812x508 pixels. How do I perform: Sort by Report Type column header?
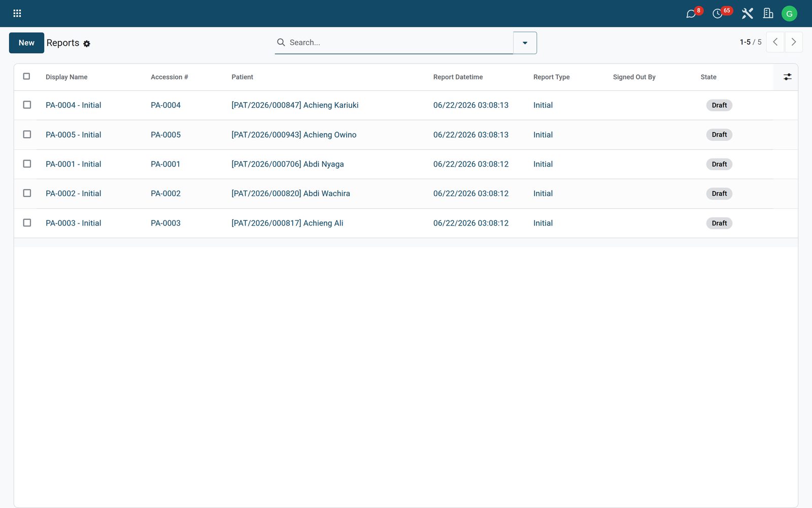[551, 77]
